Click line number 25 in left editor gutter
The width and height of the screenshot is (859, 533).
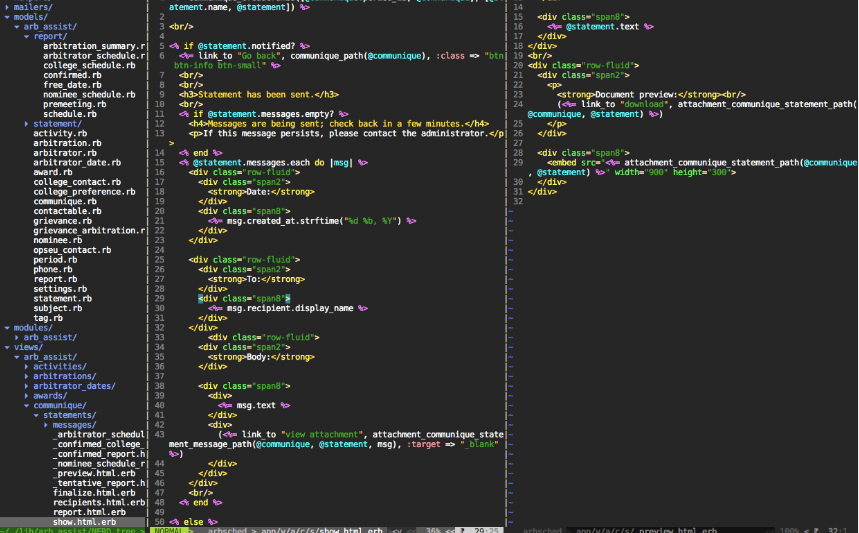159,260
